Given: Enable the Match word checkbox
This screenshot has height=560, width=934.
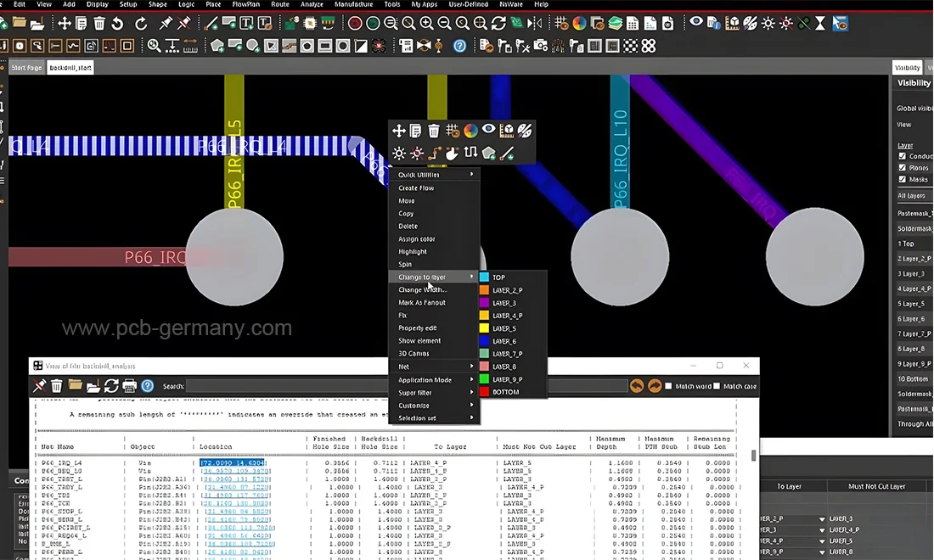Looking at the screenshot, I should (668, 387).
